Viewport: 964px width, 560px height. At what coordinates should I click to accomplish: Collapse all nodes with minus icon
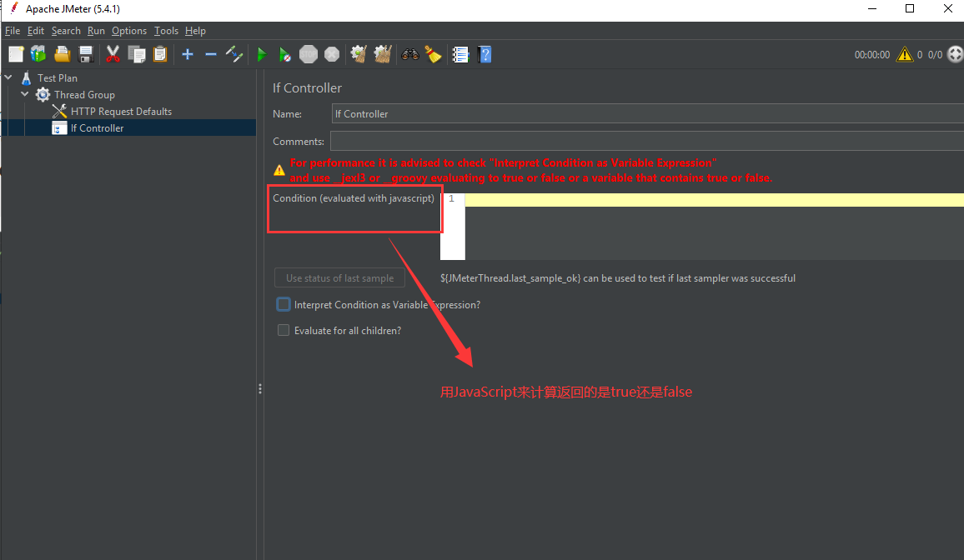pyautogui.click(x=211, y=55)
